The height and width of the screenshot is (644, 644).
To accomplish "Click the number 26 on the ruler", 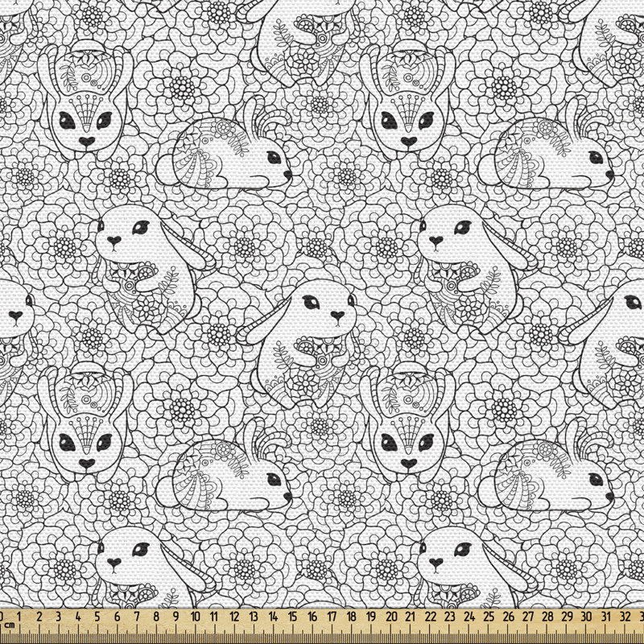I will coord(509,617).
